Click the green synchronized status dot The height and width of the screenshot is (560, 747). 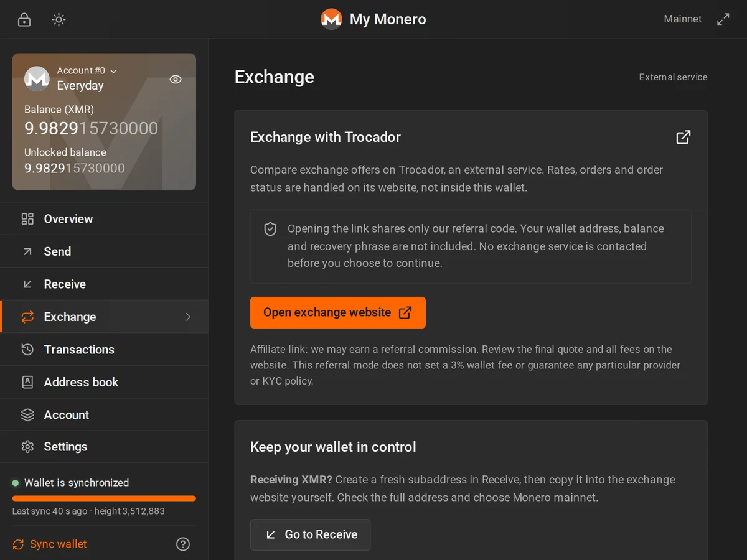tap(16, 483)
